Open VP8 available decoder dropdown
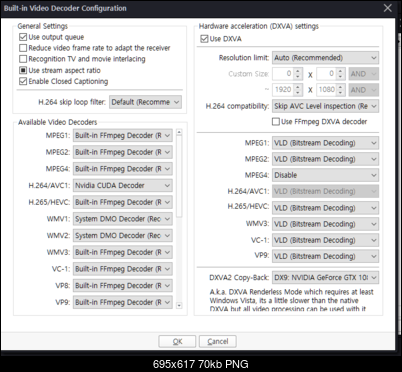Screen dimensions: 402x372 123,285
